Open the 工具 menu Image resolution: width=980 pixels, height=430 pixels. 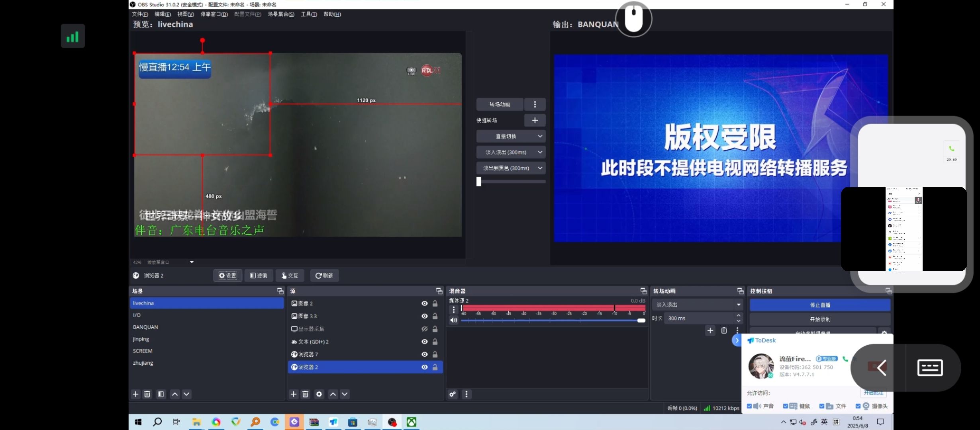click(x=309, y=14)
